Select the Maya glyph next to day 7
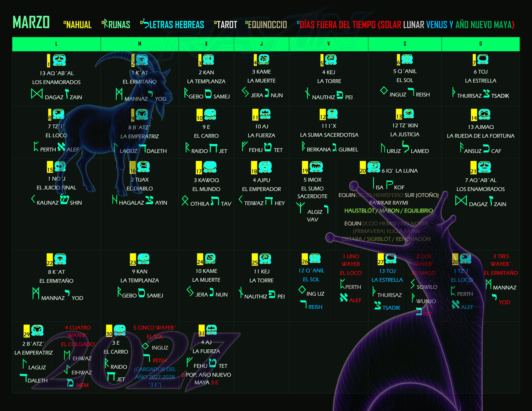This screenshot has width=532, height=411. coord(483,59)
